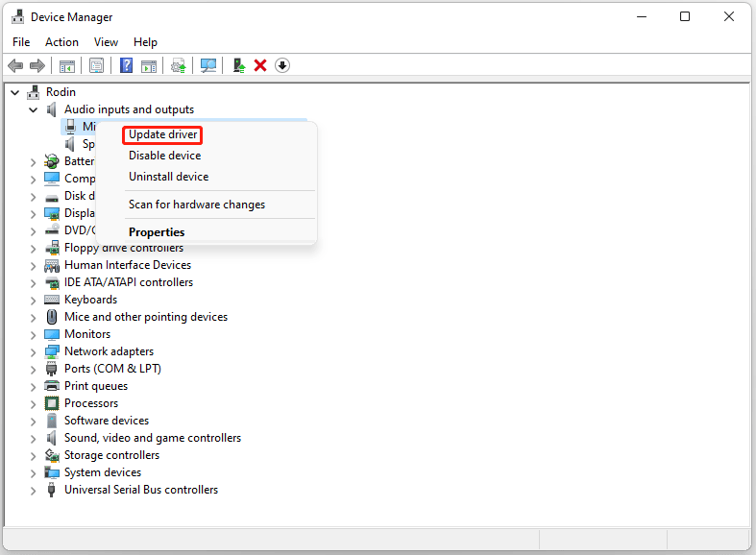Click the blue Help question-mark icon
The image size is (756, 555).
[127, 65]
